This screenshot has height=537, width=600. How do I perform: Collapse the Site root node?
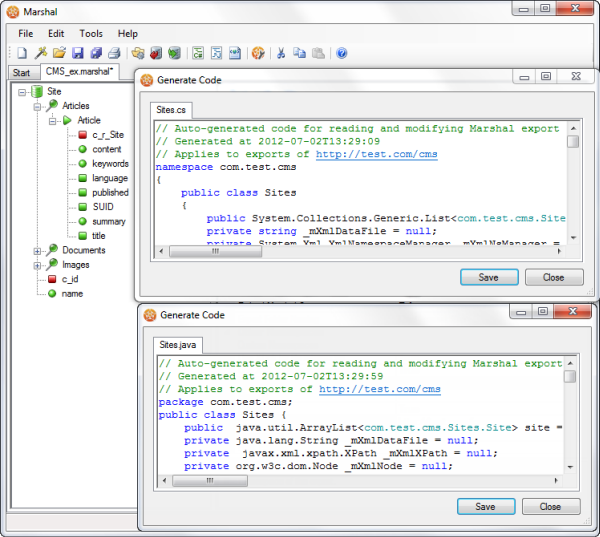[23, 92]
